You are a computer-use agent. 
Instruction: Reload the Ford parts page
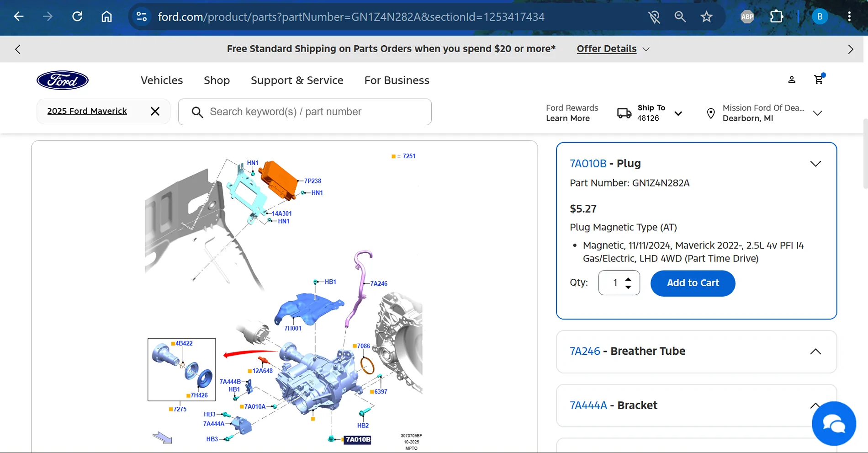(x=77, y=17)
